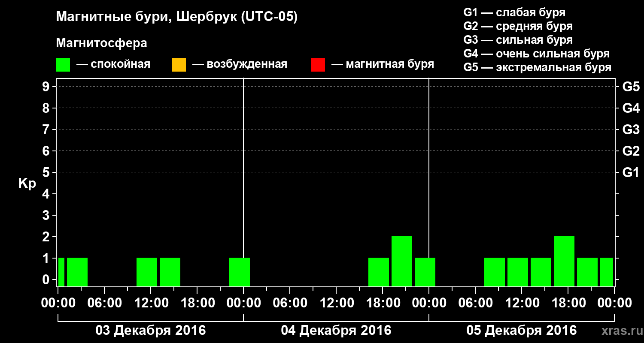644x343 pixels.
Task: Click the 'G1' marker on the right axis
Action: coord(631,172)
